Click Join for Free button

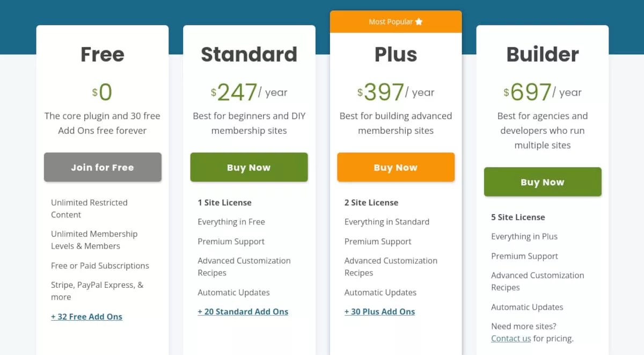click(103, 167)
